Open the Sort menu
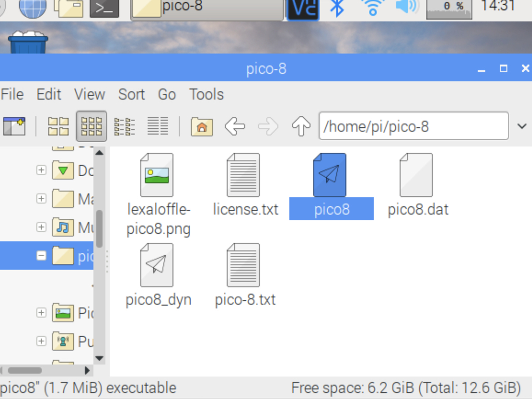This screenshot has width=532, height=399. tap(131, 95)
